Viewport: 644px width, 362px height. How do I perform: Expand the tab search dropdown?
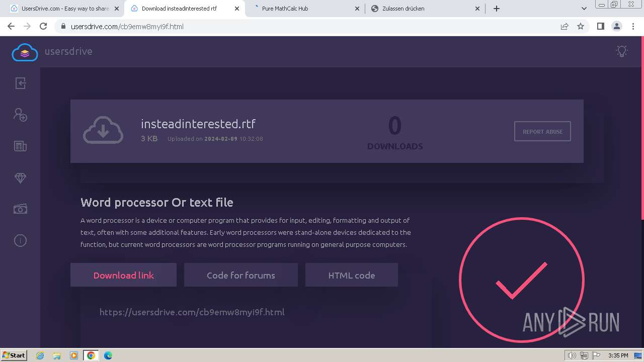pos(584,9)
